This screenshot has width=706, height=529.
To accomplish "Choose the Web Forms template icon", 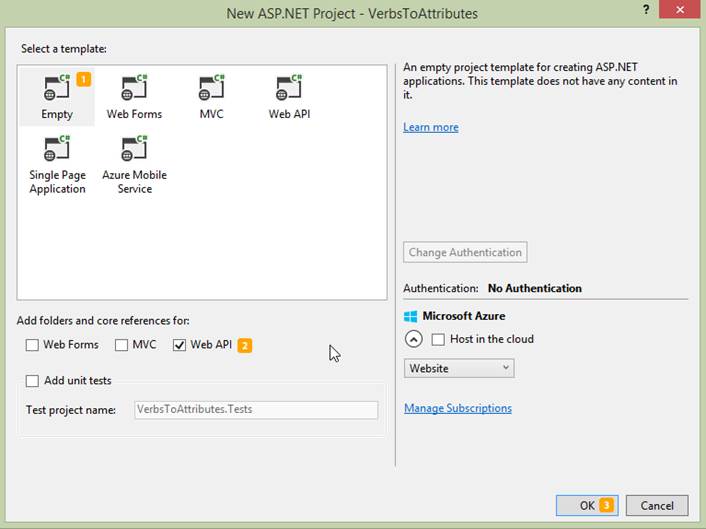I will click(x=134, y=89).
